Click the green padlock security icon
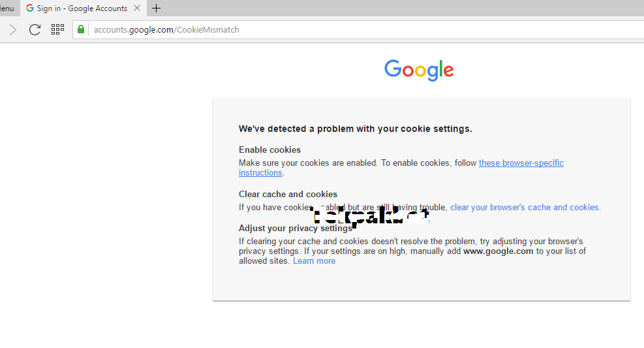The height and width of the screenshot is (348, 644). pos(81,29)
